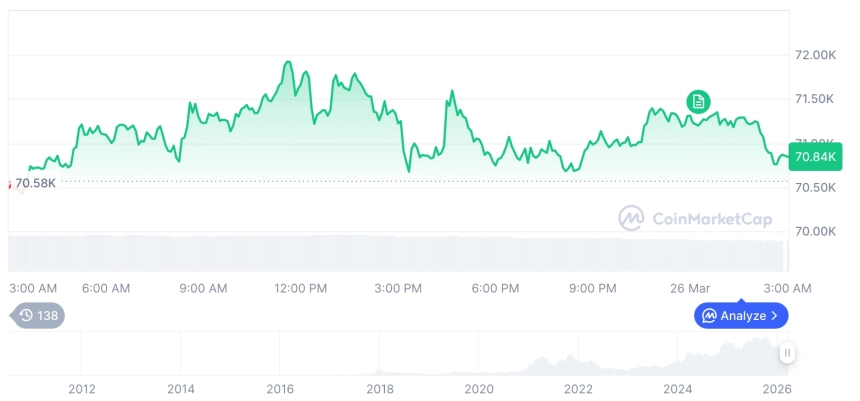Click the green news document marker on chart

click(x=699, y=101)
